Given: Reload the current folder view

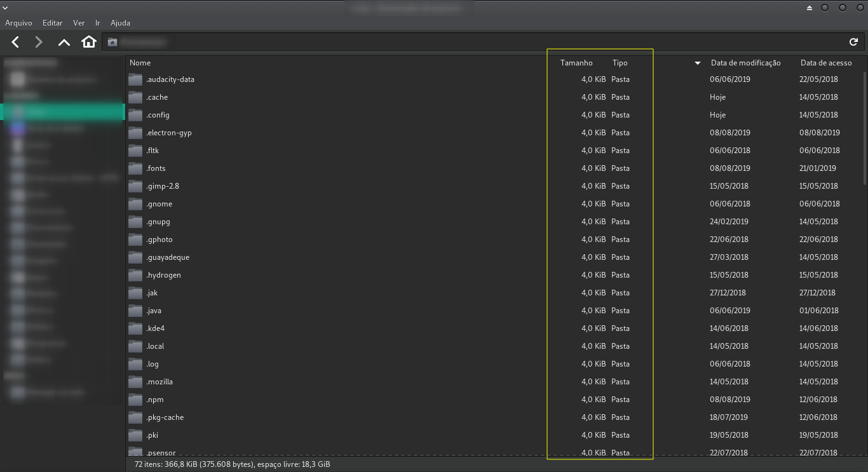Looking at the screenshot, I should coord(853,42).
